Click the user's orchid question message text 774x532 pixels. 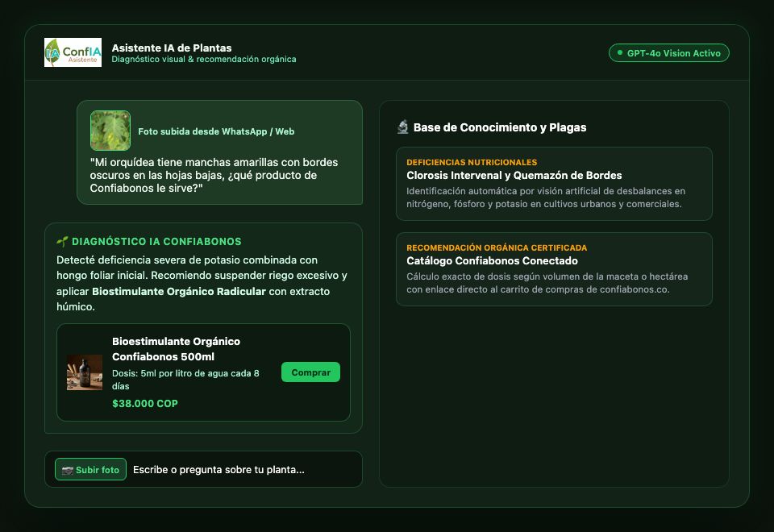[214, 175]
